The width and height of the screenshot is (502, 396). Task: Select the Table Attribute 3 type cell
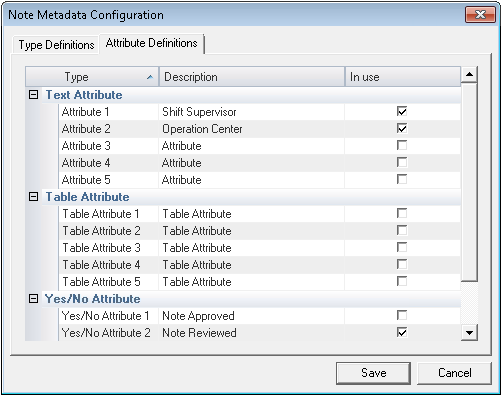(108, 248)
